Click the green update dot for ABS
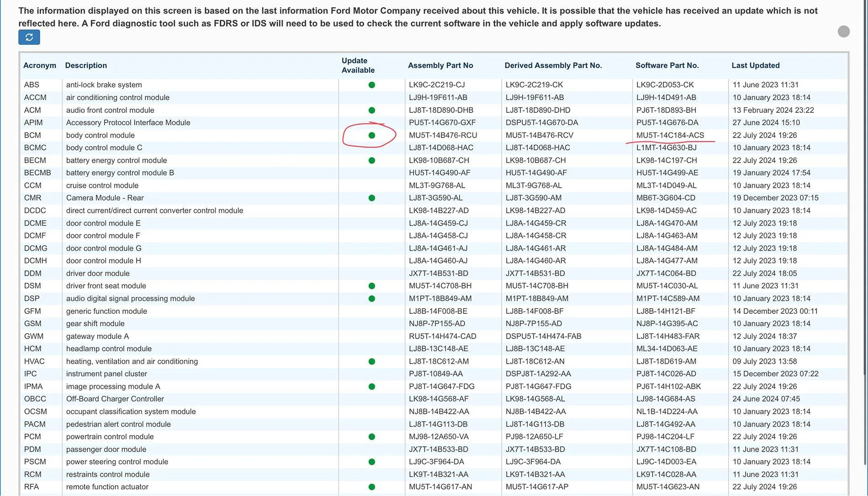The height and width of the screenshot is (496, 868). pyautogui.click(x=372, y=85)
